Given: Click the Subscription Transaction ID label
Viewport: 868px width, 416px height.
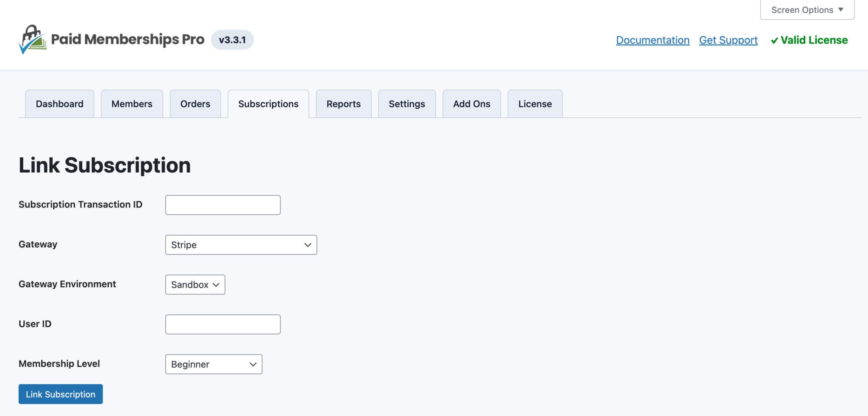Looking at the screenshot, I should coord(81,204).
